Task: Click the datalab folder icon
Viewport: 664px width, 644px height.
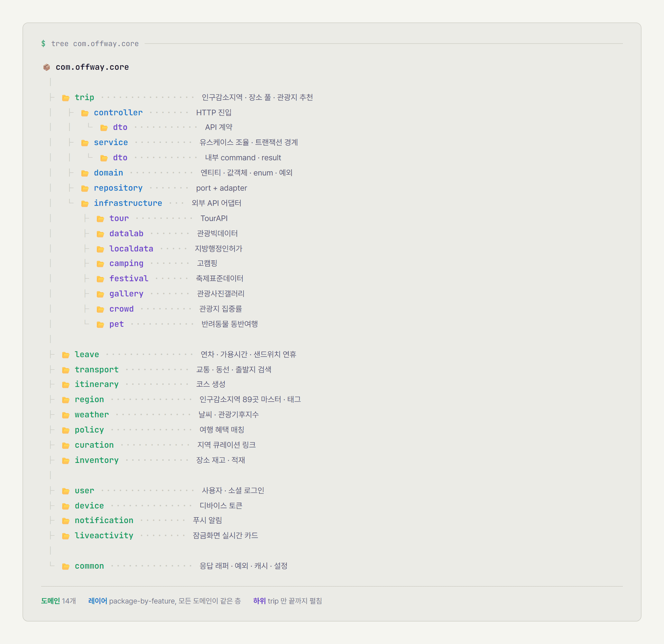Action: 100,234
